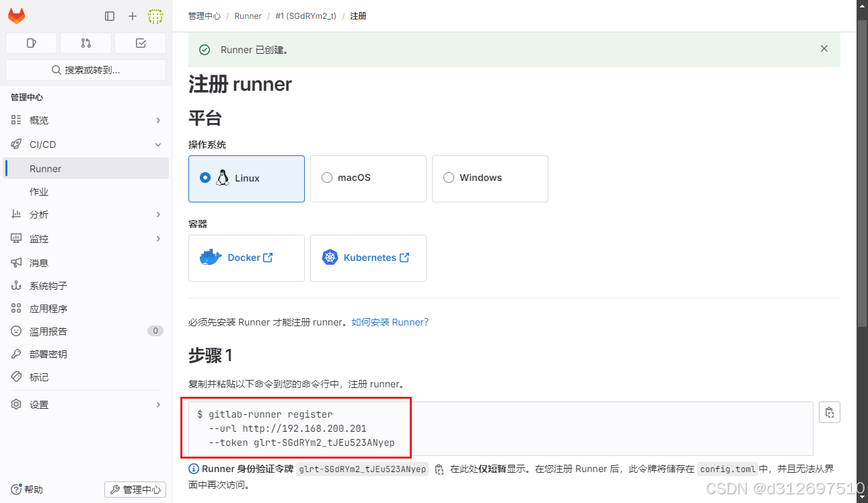Go to #1 (SGdRYm2_t) breadcrumb

[x=305, y=16]
